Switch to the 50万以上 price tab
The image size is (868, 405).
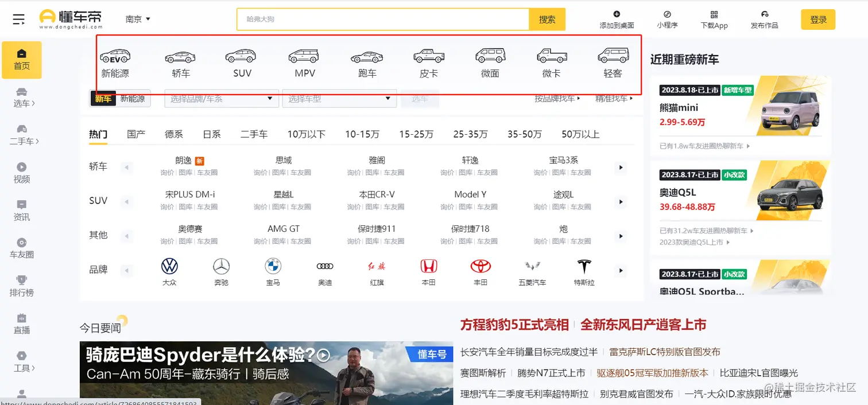[580, 134]
